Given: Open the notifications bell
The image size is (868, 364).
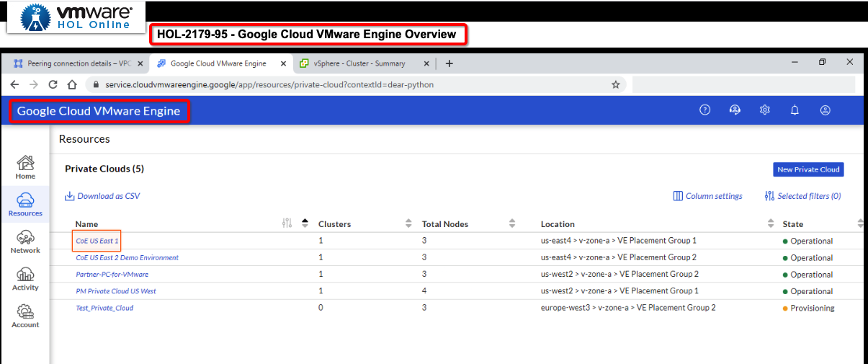Looking at the screenshot, I should [x=795, y=110].
